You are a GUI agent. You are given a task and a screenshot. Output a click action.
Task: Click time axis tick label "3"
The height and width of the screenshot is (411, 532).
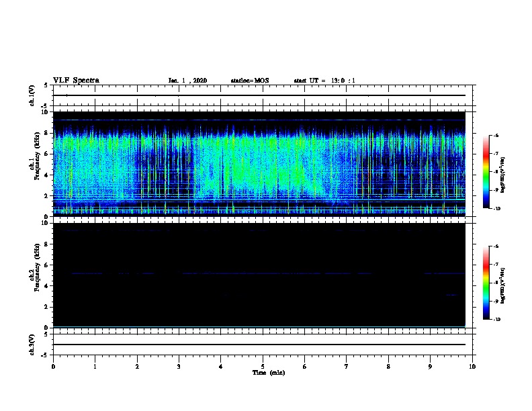click(179, 367)
